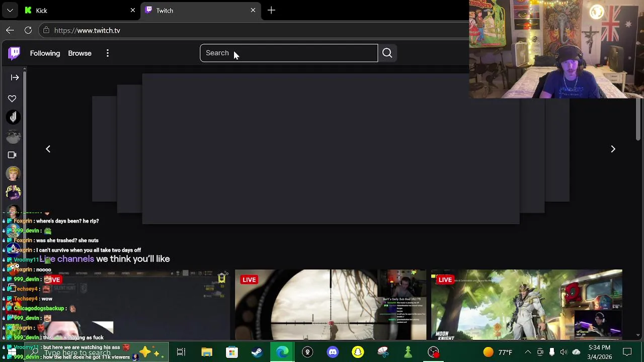Close the Kick tab
This screenshot has width=644, height=362.
133,10
